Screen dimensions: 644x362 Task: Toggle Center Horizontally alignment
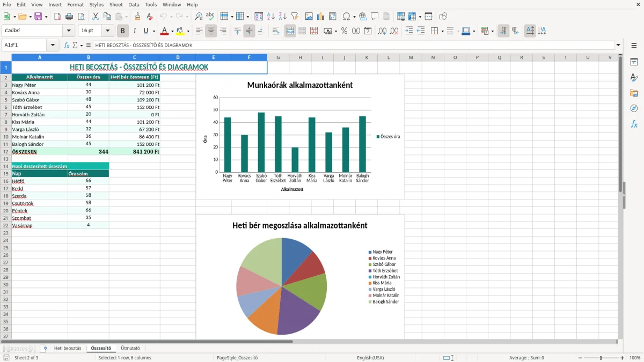pyautogui.click(x=211, y=31)
